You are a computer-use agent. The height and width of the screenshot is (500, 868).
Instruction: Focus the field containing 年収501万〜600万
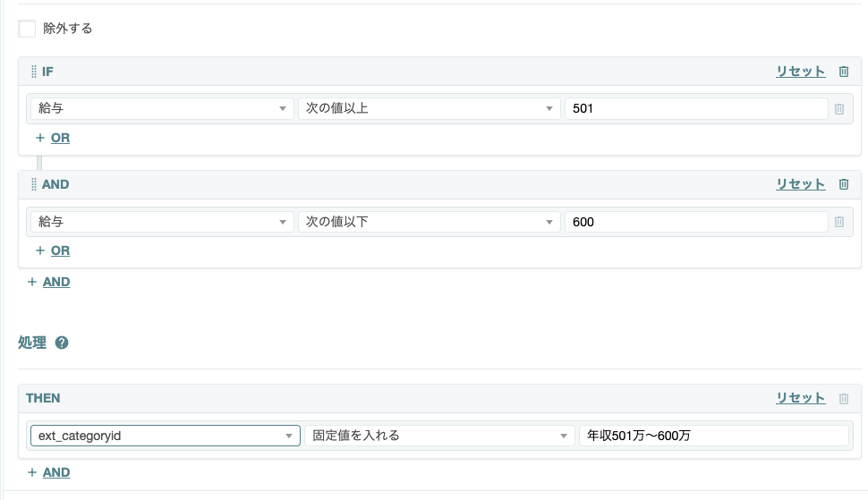pos(714,436)
